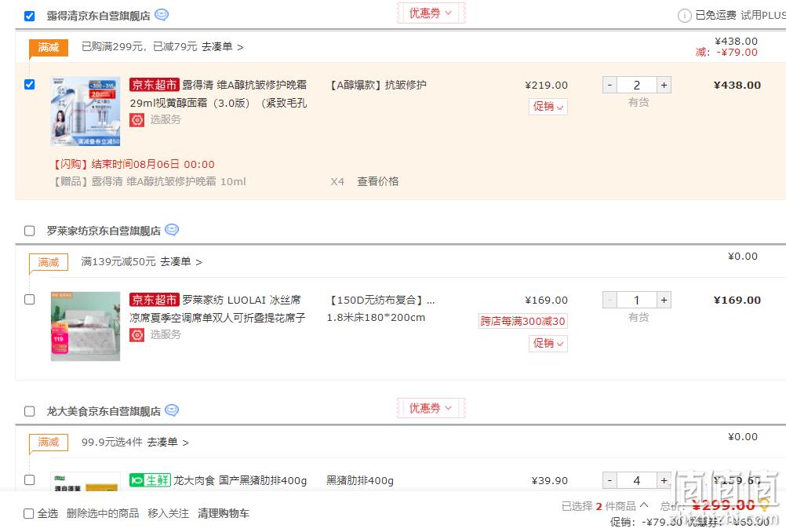This screenshot has width=786, height=532.
Task: Open 龙大美食京东自营旗舰店 store name
Action: [x=104, y=411]
